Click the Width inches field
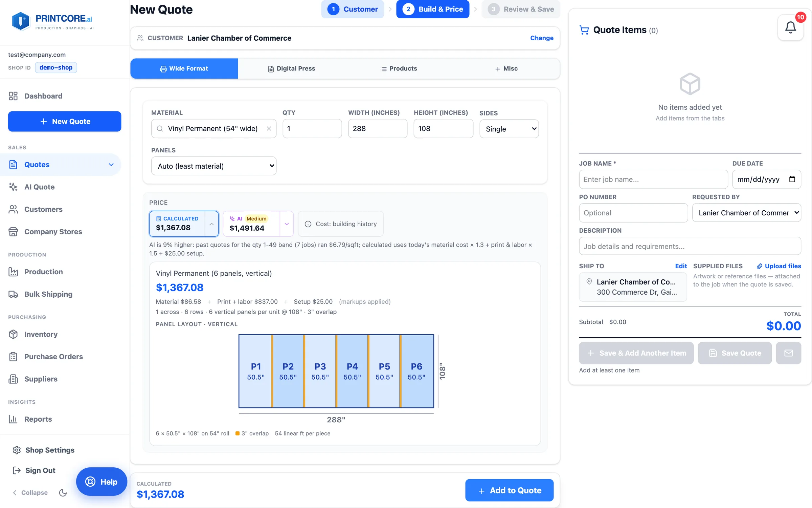The height and width of the screenshot is (508, 812). pyautogui.click(x=378, y=128)
